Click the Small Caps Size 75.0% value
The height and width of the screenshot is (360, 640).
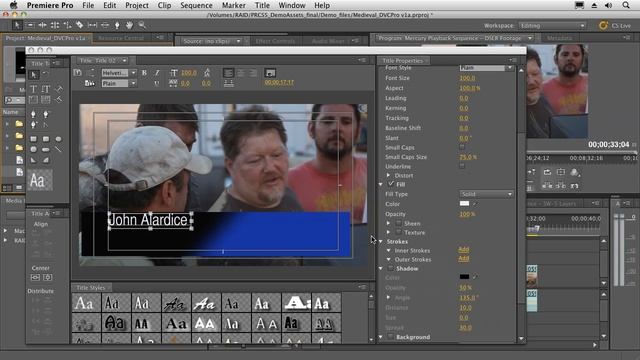tap(468, 157)
